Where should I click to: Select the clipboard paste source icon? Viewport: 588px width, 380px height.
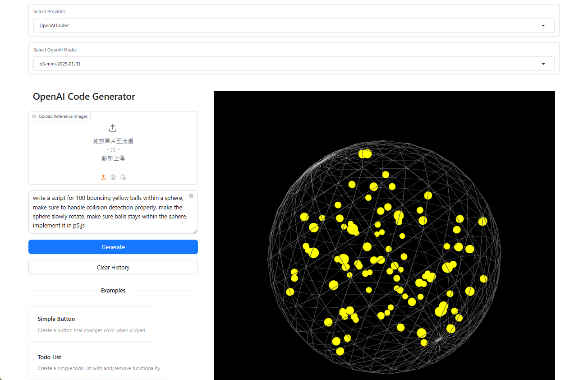click(123, 177)
